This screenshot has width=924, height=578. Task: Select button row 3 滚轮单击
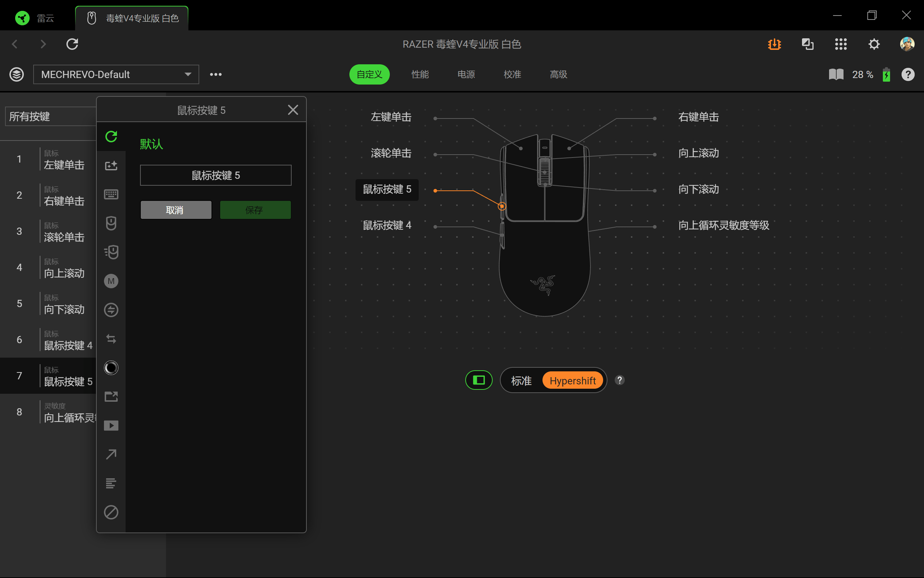(x=48, y=231)
